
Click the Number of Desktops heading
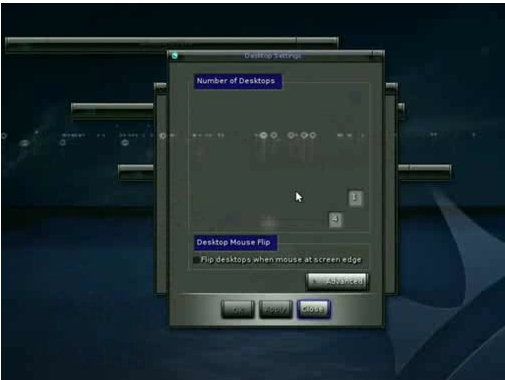pos(237,81)
